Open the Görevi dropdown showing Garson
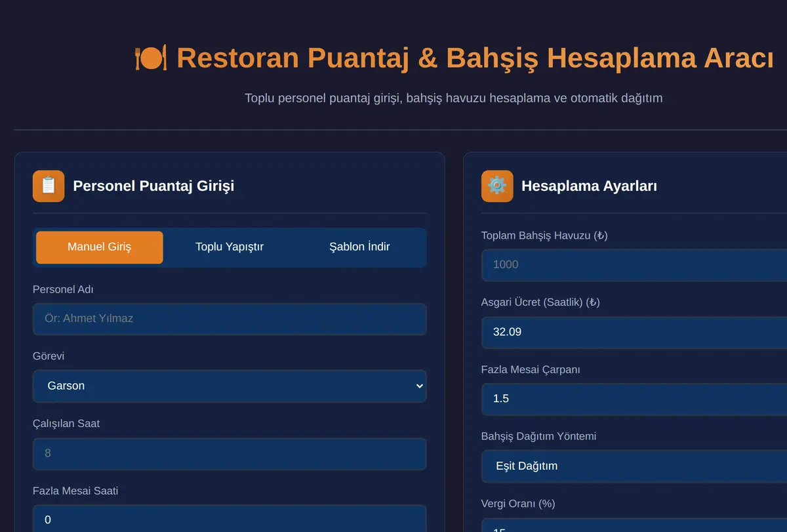The width and height of the screenshot is (787, 532). (x=230, y=386)
